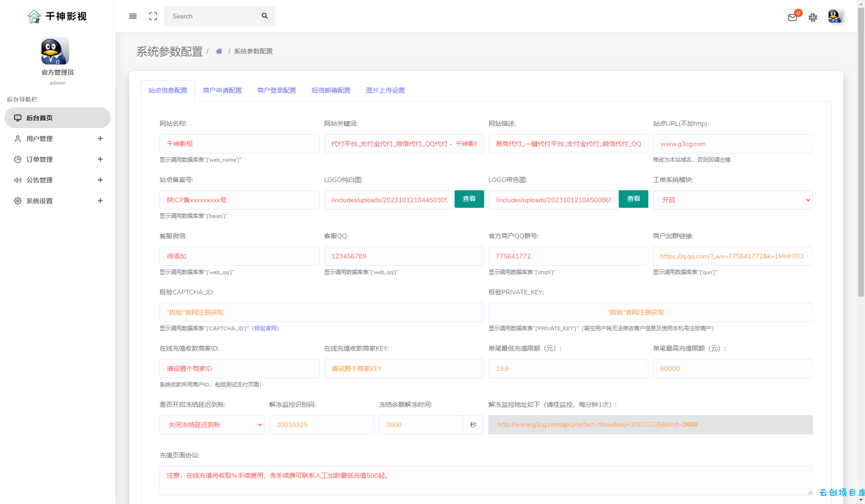This screenshot has height=504, width=865.
Task: Click the 网站名称 field containing 千神影视
Action: tap(239, 144)
